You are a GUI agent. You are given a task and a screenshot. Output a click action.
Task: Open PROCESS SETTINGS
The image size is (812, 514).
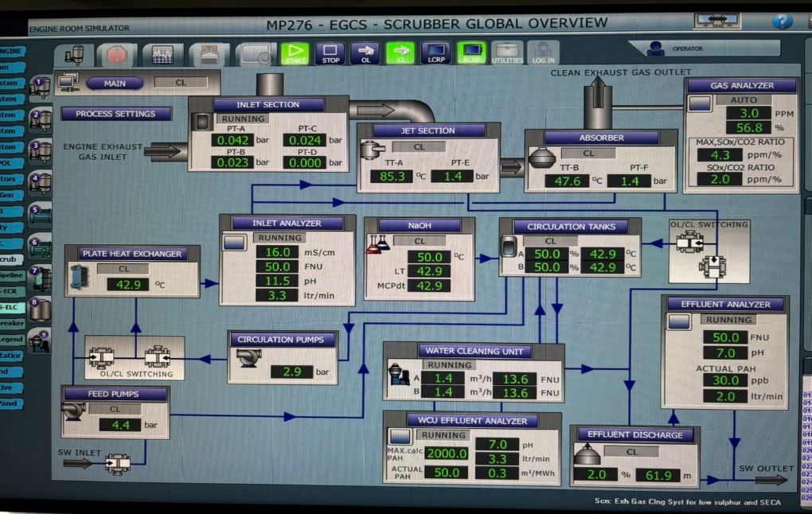pos(116,114)
